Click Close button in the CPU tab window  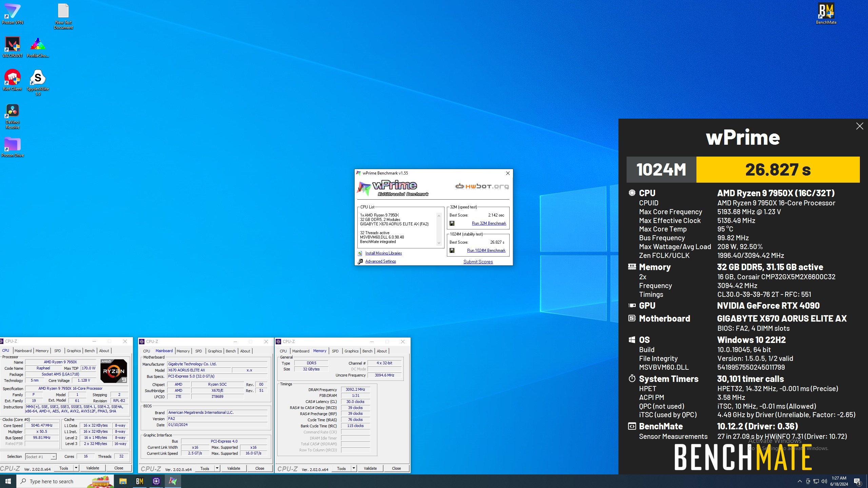click(x=119, y=468)
